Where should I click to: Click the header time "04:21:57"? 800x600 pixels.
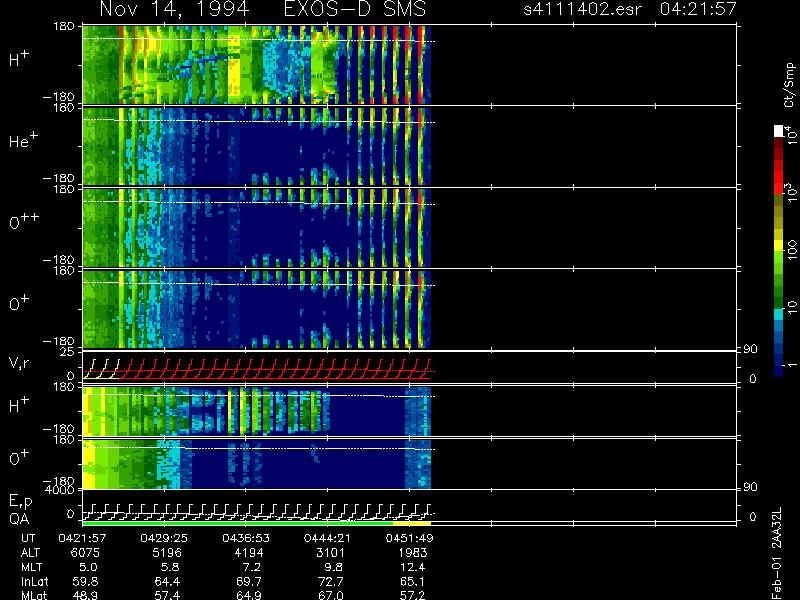pyautogui.click(x=698, y=9)
